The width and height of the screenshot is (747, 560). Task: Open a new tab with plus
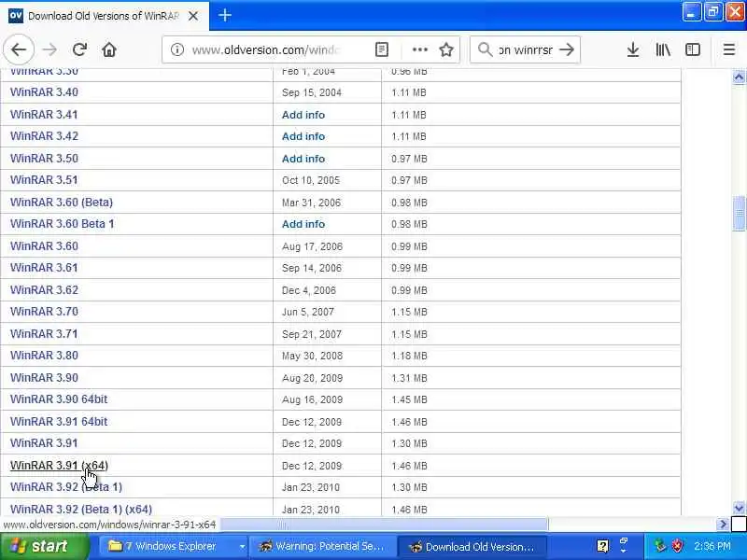pyautogui.click(x=224, y=15)
